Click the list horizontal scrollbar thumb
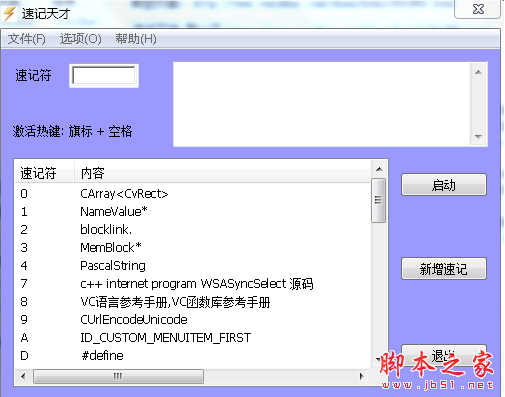 point(118,377)
